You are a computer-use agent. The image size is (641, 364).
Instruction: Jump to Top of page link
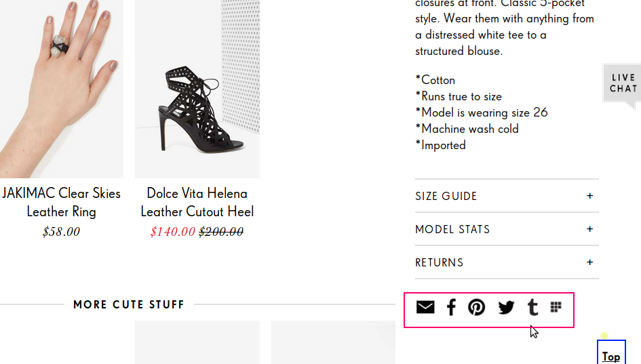click(x=610, y=356)
